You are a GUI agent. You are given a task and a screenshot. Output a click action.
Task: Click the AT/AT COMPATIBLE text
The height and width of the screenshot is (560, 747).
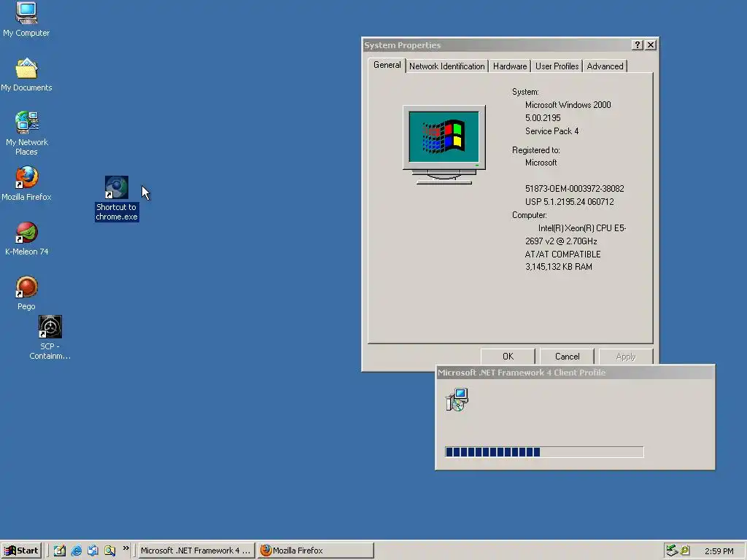tap(562, 254)
